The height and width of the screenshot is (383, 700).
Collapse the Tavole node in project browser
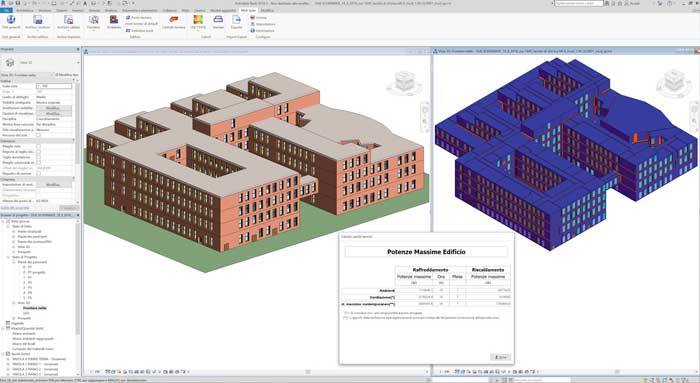pyautogui.click(x=3, y=354)
